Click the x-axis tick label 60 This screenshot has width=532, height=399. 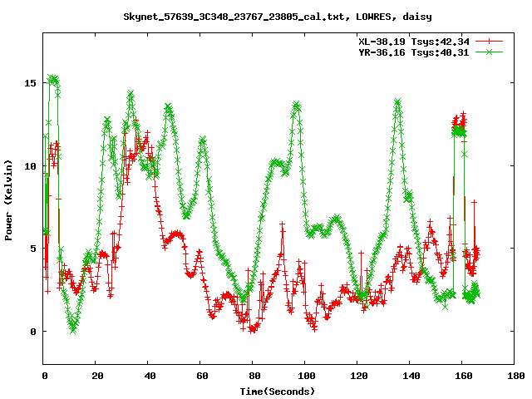click(202, 376)
